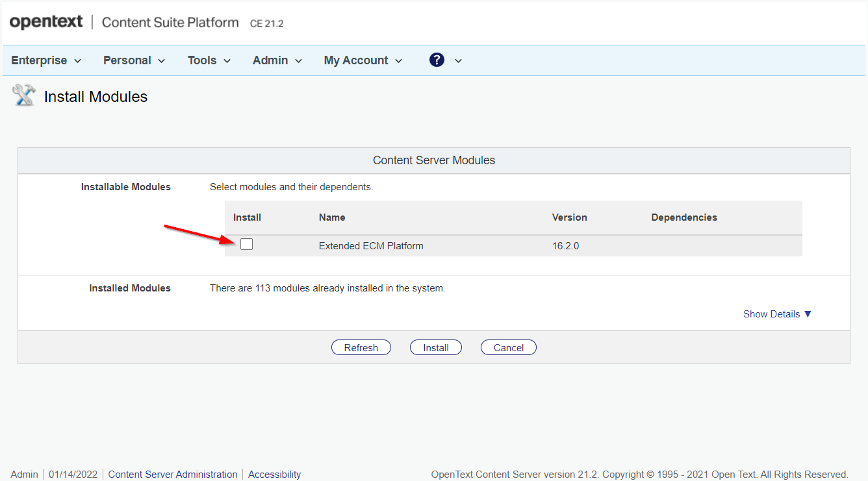The width and height of the screenshot is (868, 481).
Task: Open the Personal menu
Action: (x=134, y=60)
